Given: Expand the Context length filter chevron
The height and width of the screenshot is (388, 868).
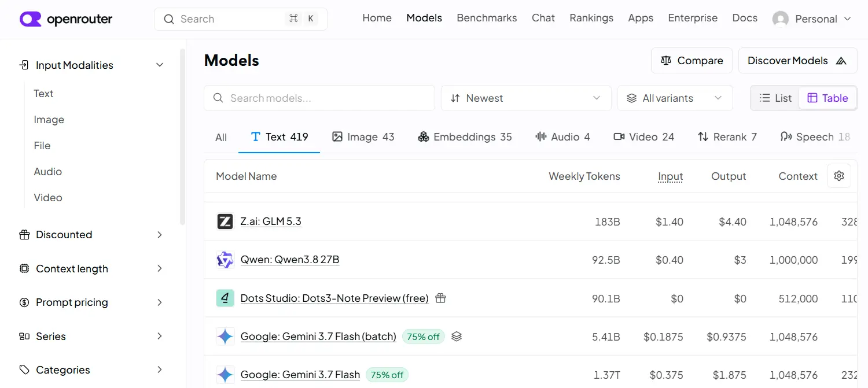Looking at the screenshot, I should [160, 268].
